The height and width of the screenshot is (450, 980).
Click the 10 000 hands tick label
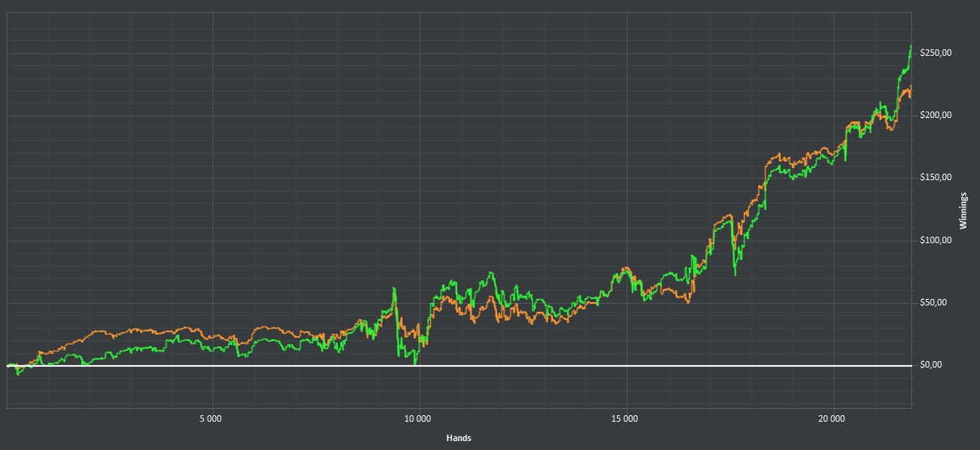pyautogui.click(x=417, y=418)
